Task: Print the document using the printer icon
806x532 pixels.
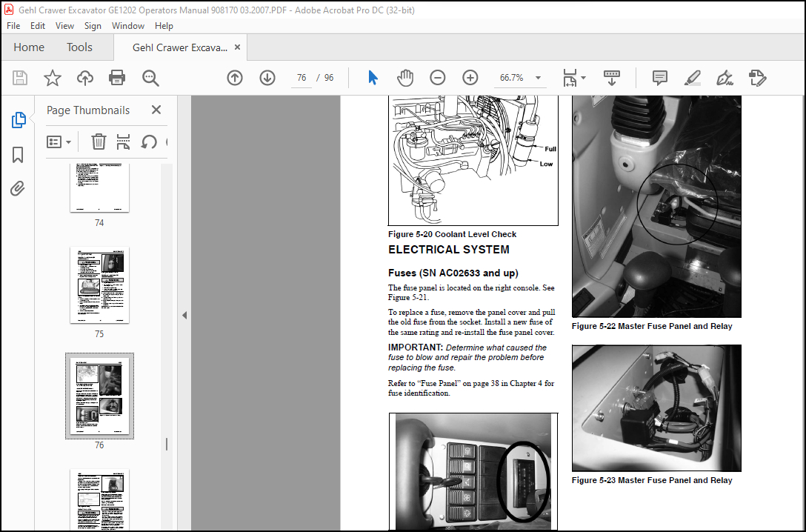Action: tap(117, 78)
